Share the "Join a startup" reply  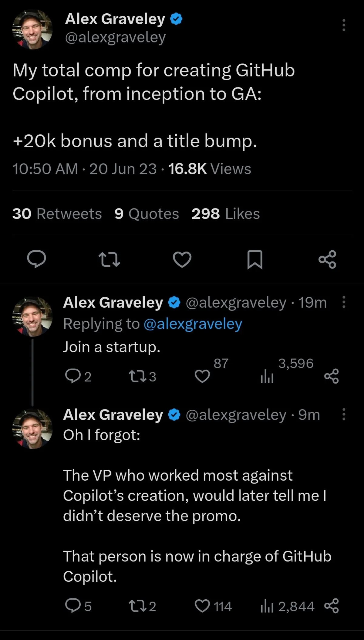click(x=331, y=376)
